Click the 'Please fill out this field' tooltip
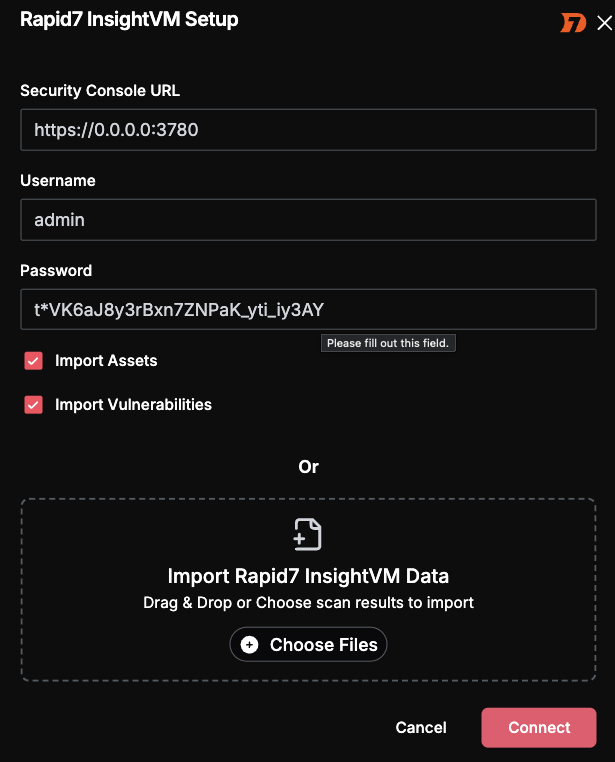 pyautogui.click(x=388, y=343)
